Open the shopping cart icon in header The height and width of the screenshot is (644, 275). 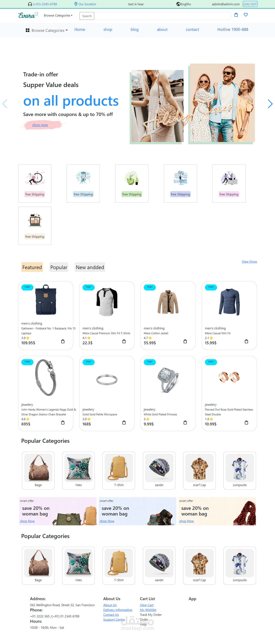[x=236, y=15]
